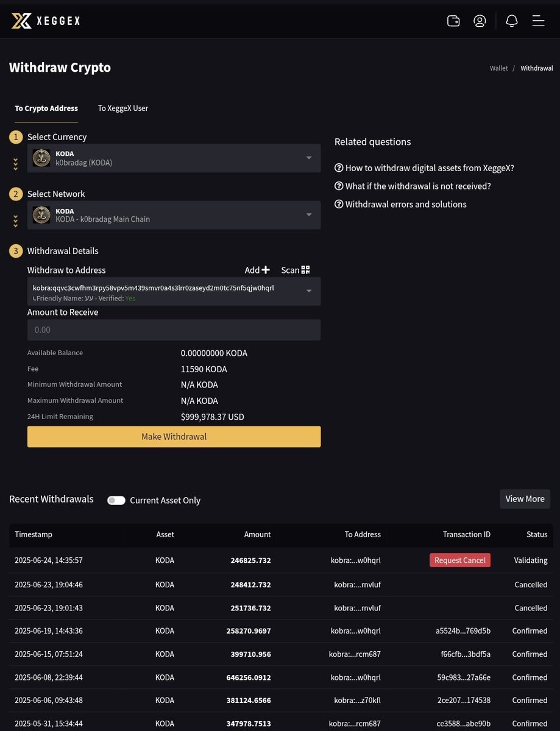Open the hamburger menu icon
The image size is (560, 731).
click(x=538, y=21)
